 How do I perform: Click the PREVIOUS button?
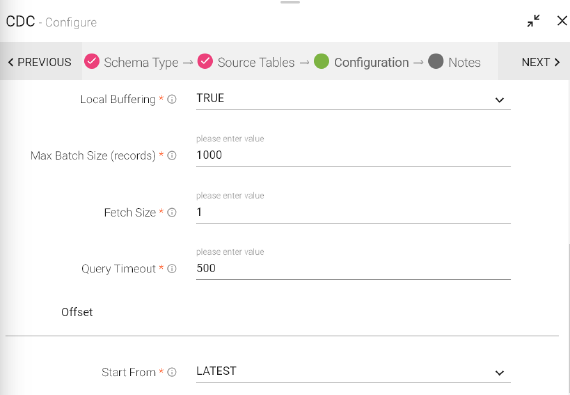[40, 62]
